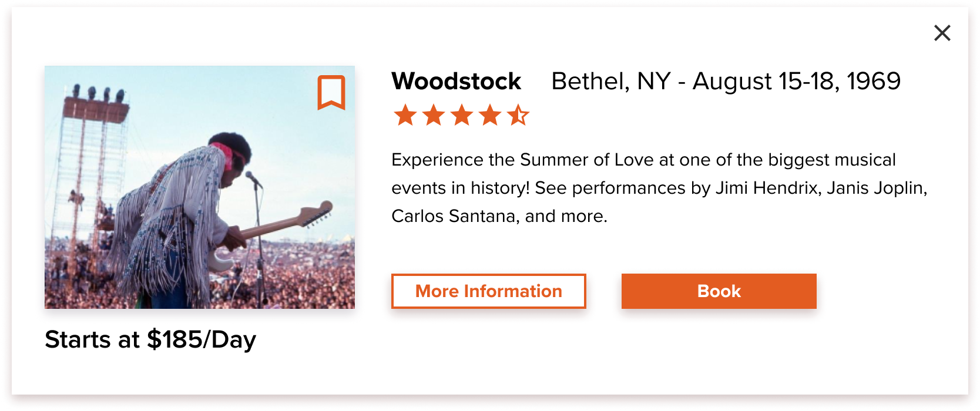Open More Information about Woodstock
Viewport: 980px width, 411px height.
tap(488, 291)
